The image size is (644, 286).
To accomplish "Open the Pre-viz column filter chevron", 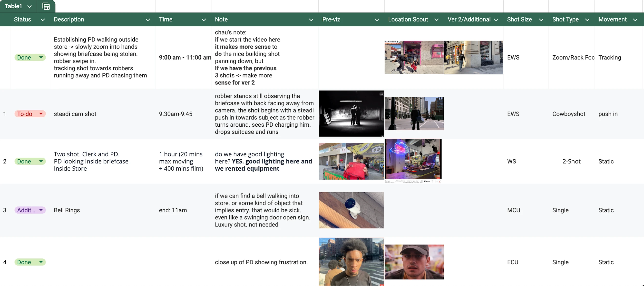I will tap(377, 20).
